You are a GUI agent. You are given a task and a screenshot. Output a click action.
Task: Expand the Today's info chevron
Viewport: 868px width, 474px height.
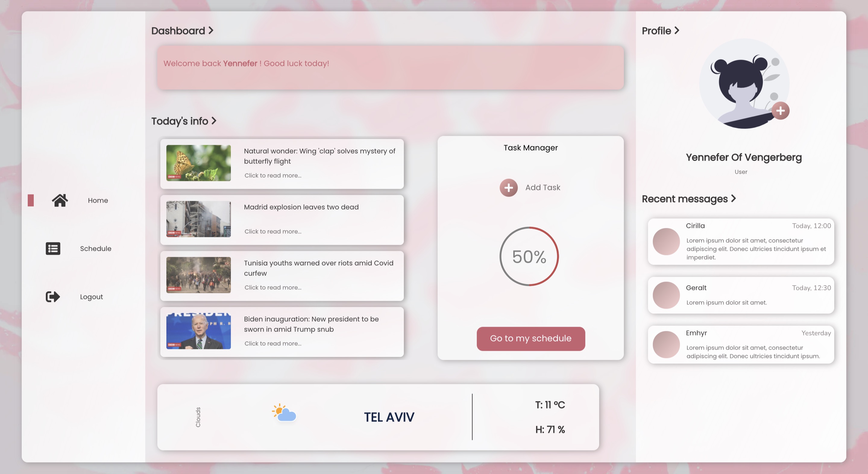(214, 121)
